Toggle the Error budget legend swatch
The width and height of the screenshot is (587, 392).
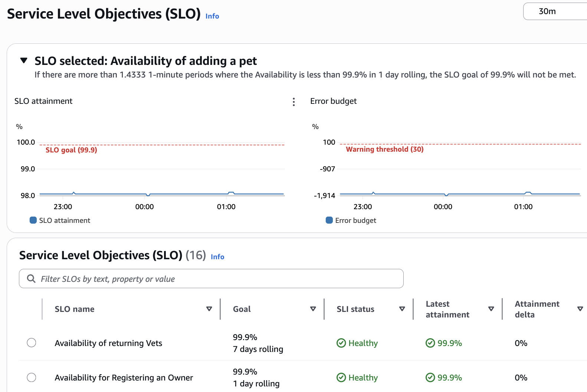point(329,220)
